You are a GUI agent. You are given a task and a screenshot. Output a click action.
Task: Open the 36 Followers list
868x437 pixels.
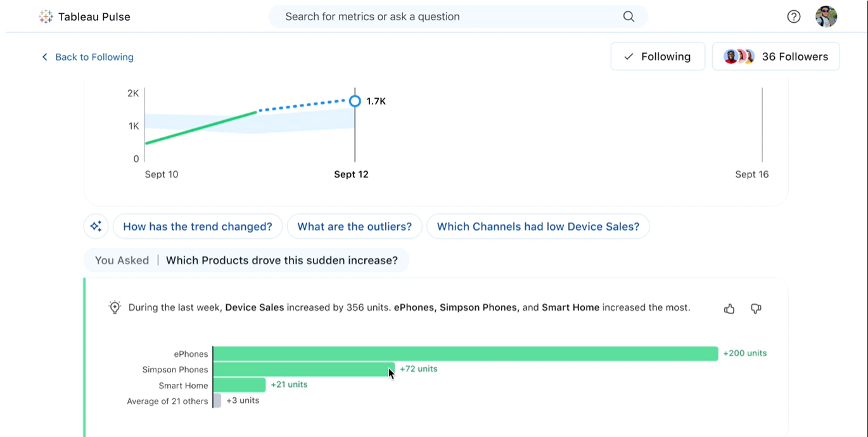(x=775, y=56)
